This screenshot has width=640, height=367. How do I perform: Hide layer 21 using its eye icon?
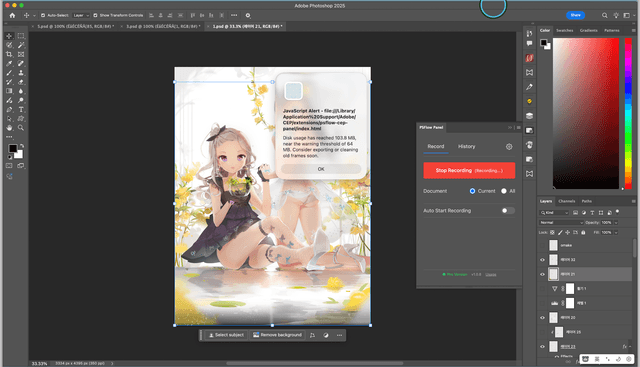point(542,274)
